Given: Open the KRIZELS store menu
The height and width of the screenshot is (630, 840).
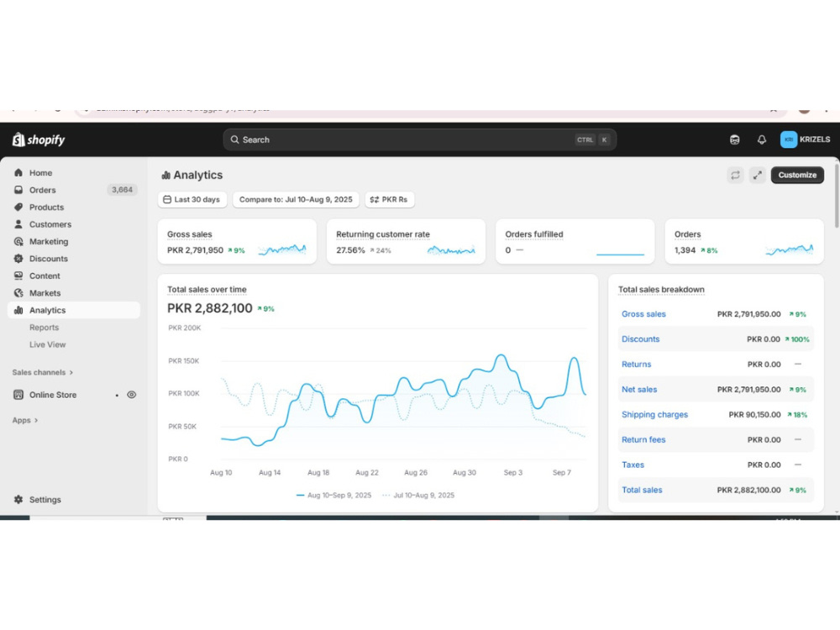Looking at the screenshot, I should pyautogui.click(x=806, y=139).
